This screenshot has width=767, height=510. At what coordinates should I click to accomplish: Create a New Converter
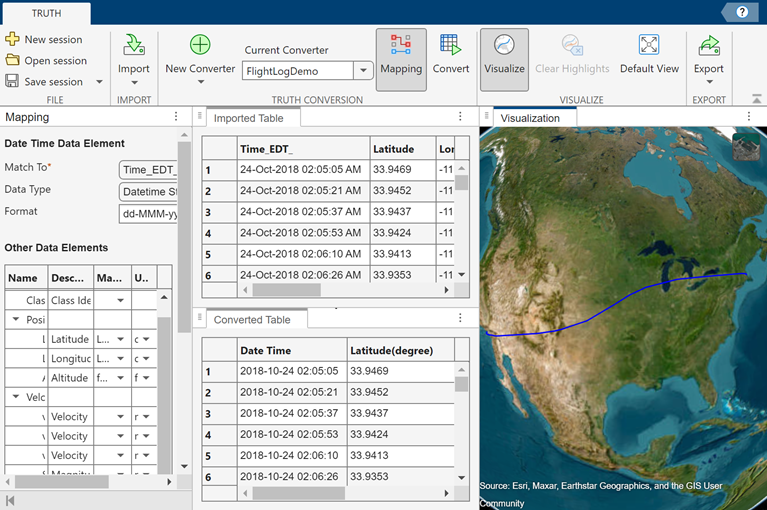(x=200, y=46)
